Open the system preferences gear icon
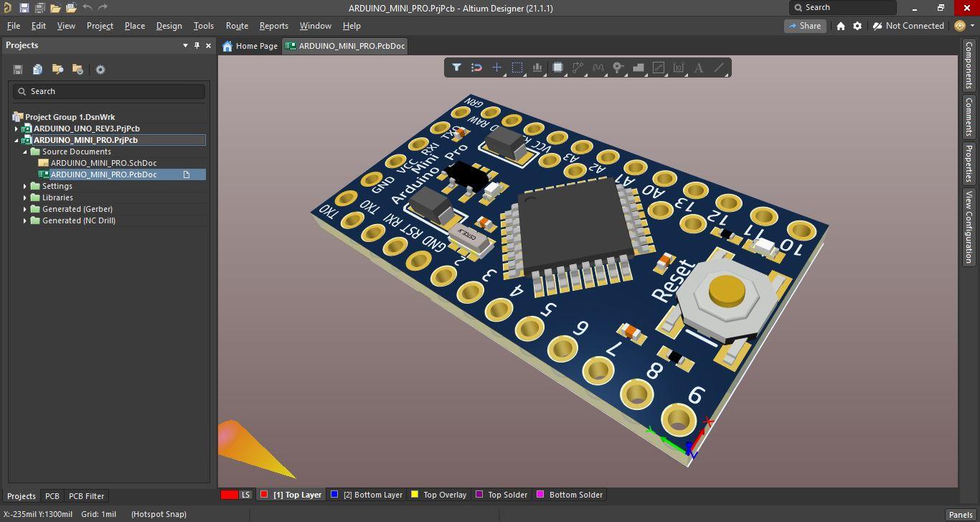The image size is (980, 522). click(x=857, y=26)
